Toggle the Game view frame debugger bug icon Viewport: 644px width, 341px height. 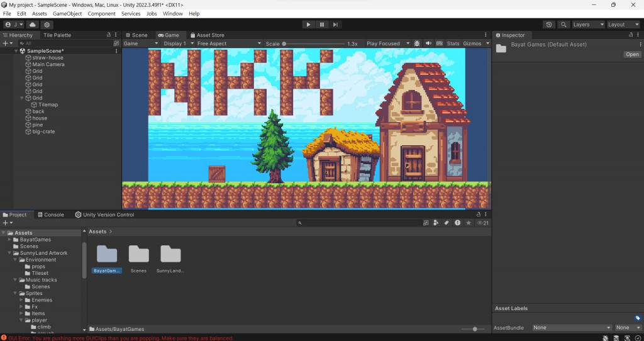pos(418,43)
